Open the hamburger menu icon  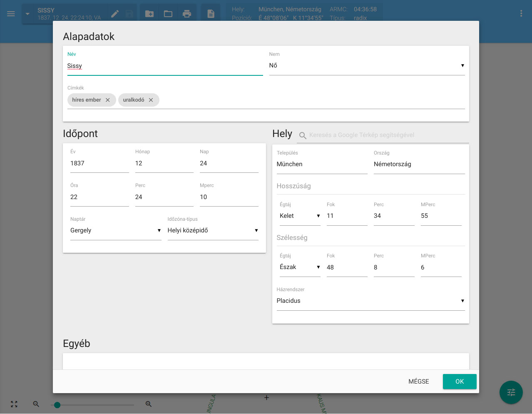(x=11, y=14)
